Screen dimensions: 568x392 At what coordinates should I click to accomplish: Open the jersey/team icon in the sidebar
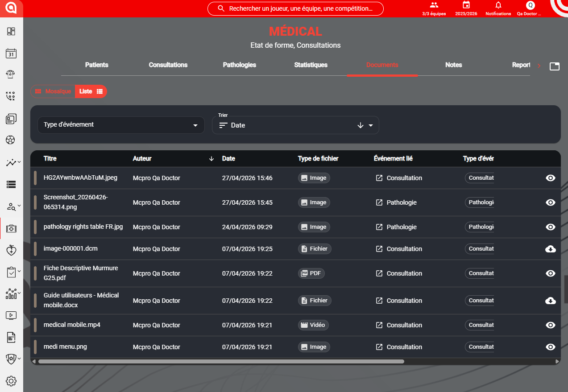11,74
